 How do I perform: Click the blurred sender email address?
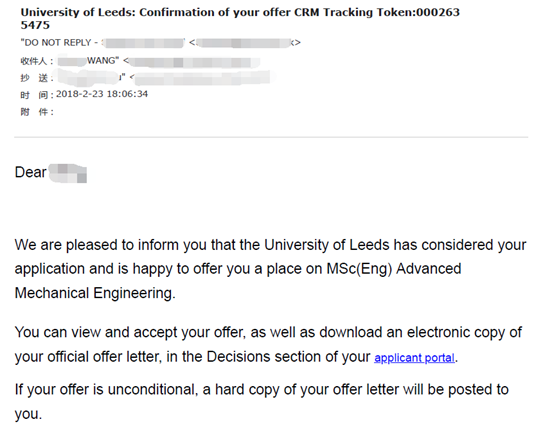pos(244,43)
